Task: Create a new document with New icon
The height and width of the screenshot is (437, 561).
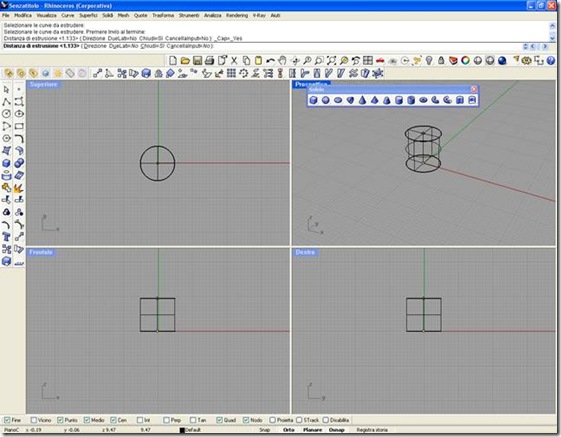Action: (173, 60)
